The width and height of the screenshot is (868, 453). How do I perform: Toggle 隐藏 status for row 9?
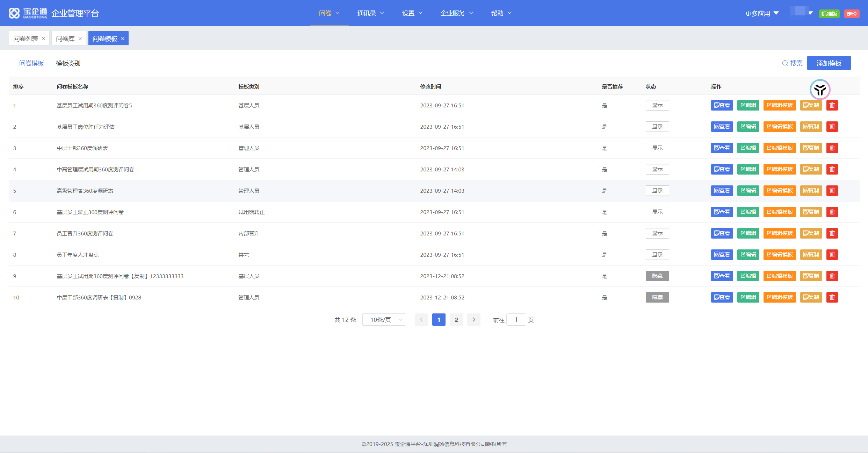click(657, 276)
